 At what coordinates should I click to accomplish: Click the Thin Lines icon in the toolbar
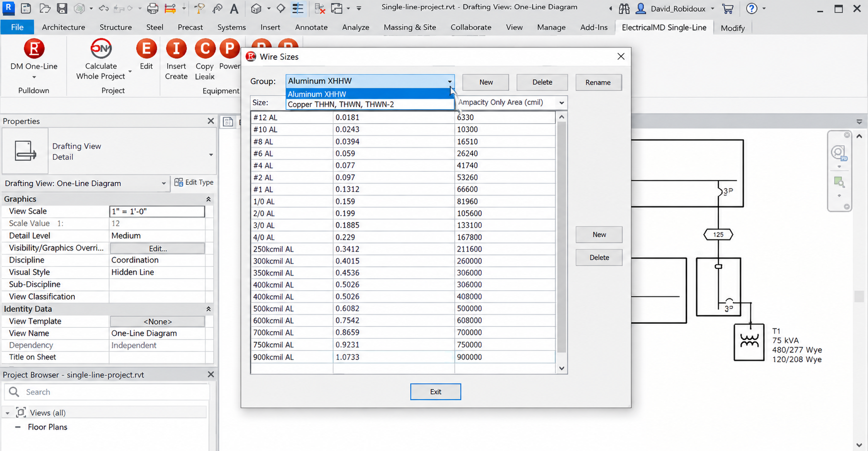click(x=298, y=8)
